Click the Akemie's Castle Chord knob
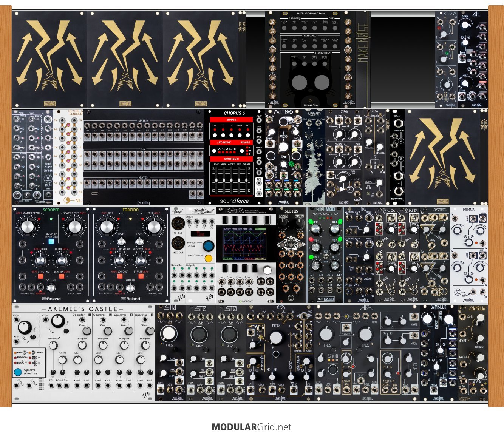The width and height of the screenshot is (504, 435). [x=62, y=360]
